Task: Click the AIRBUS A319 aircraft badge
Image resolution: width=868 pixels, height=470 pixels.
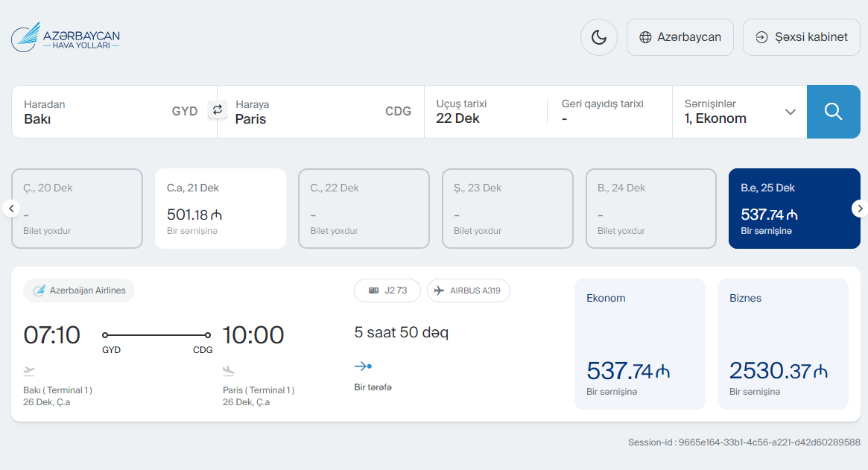Action: 468,290
